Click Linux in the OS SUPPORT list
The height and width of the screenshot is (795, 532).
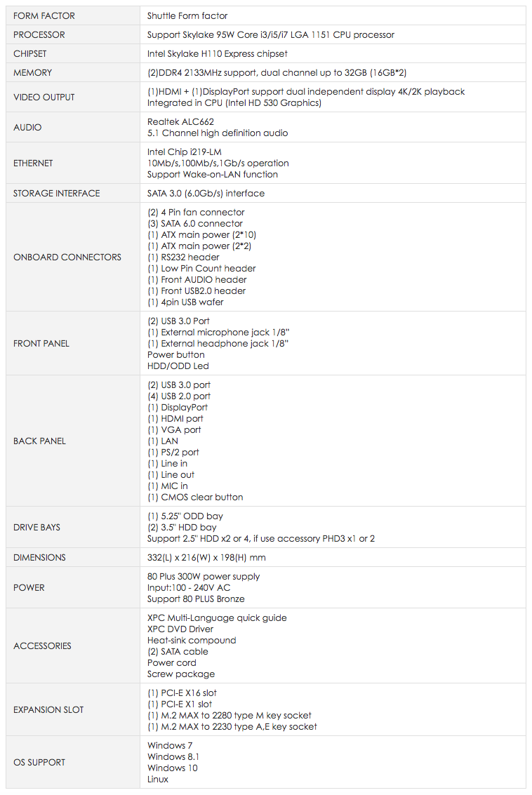(x=158, y=779)
